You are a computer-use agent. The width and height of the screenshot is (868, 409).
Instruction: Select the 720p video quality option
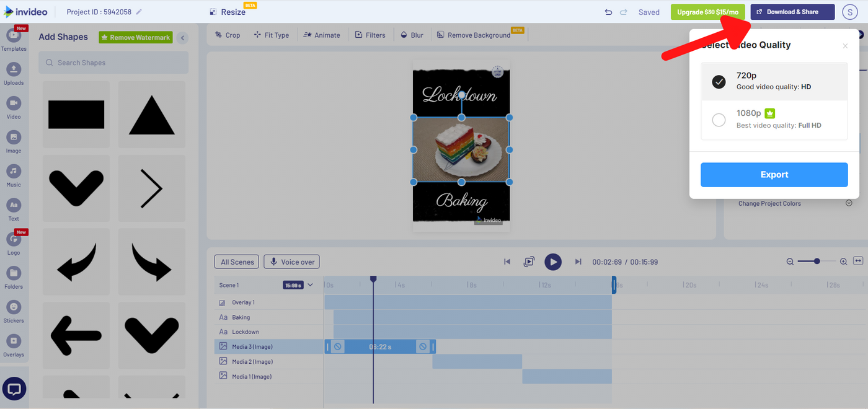click(774, 81)
